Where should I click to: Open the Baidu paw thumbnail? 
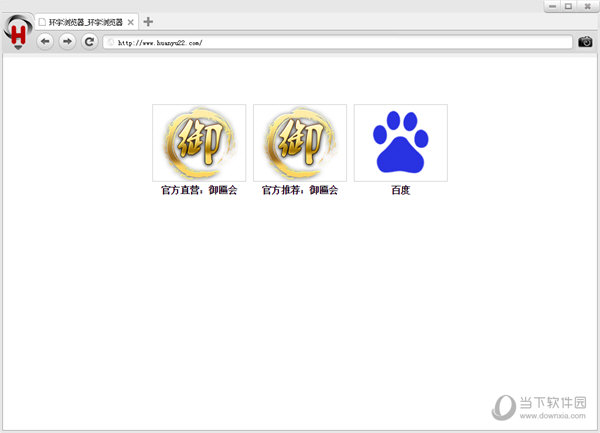[401, 143]
